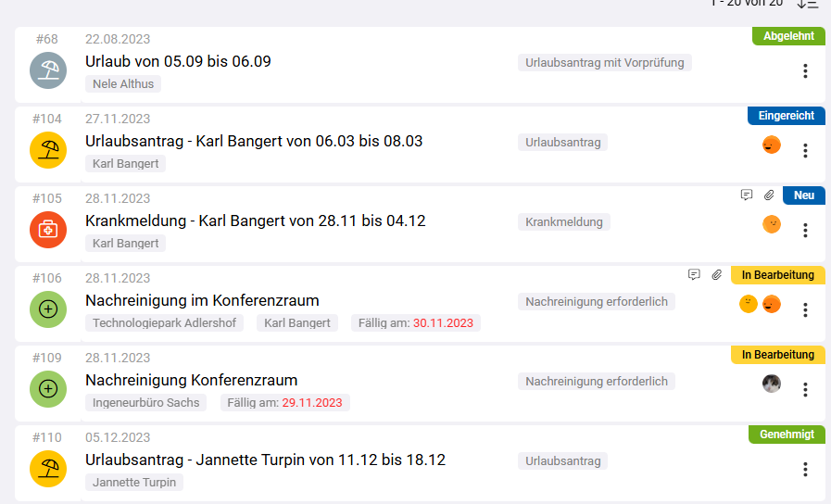Open 'Nachreinigung im Konferenzraum' ticket
Screen dimensions: 831x504
tap(202, 300)
